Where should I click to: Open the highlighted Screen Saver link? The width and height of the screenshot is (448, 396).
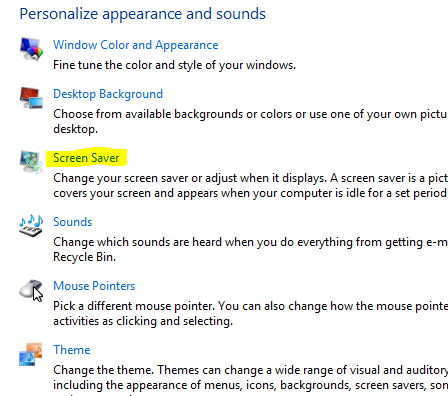pos(86,158)
